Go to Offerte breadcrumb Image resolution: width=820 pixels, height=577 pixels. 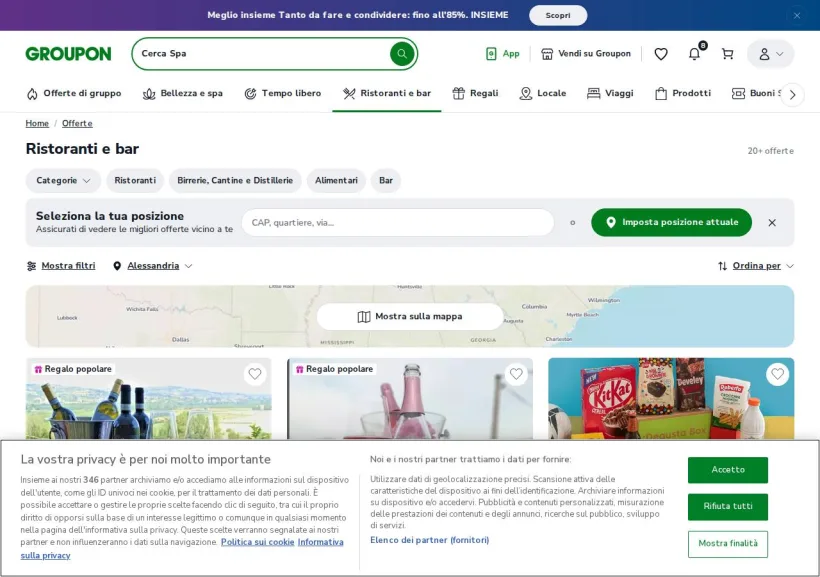pyautogui.click(x=77, y=123)
